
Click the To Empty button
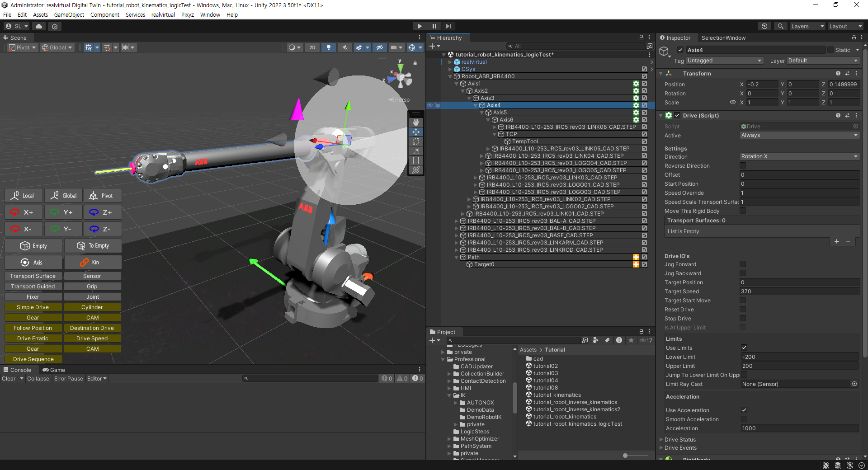point(93,246)
